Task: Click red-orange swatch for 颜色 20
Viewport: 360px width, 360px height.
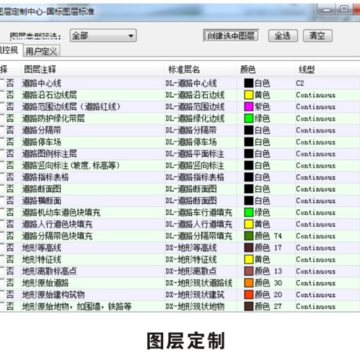Action: pyautogui.click(x=249, y=295)
